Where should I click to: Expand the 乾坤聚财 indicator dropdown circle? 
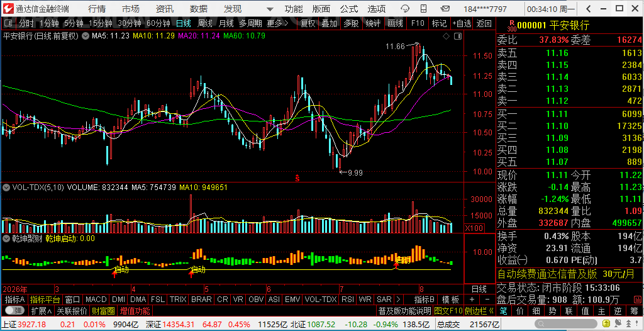coord(6,238)
